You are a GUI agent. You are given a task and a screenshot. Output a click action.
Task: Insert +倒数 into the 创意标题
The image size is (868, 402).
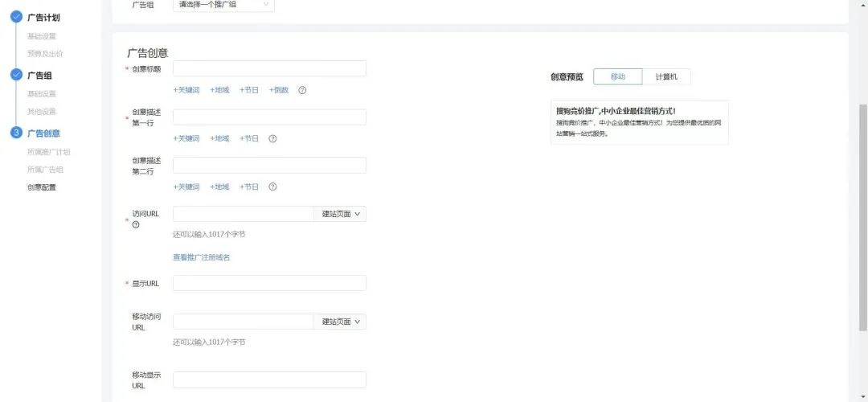[x=279, y=90]
